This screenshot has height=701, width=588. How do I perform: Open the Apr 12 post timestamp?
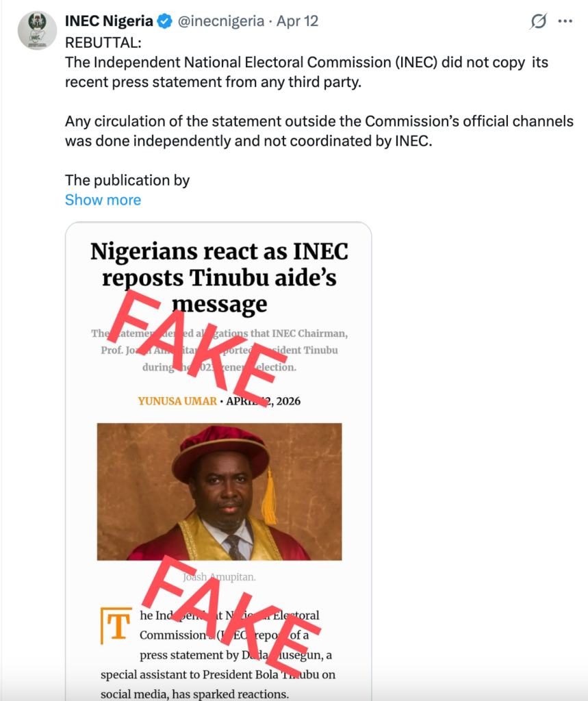pyautogui.click(x=296, y=21)
